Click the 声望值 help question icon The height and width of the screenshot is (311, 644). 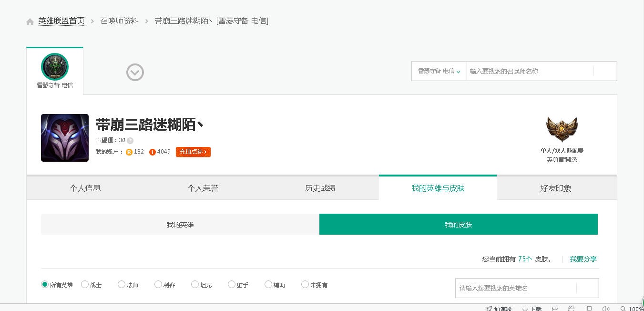pos(130,141)
